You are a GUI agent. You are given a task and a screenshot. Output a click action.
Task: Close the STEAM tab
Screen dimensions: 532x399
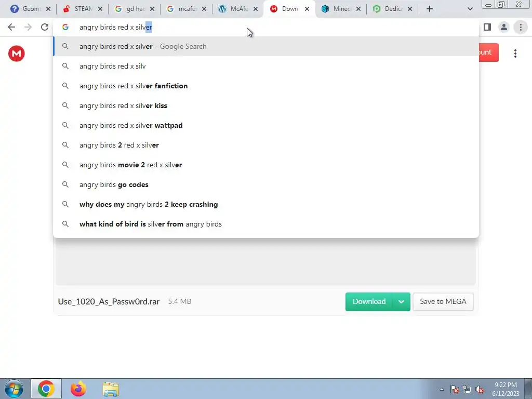[x=100, y=9]
